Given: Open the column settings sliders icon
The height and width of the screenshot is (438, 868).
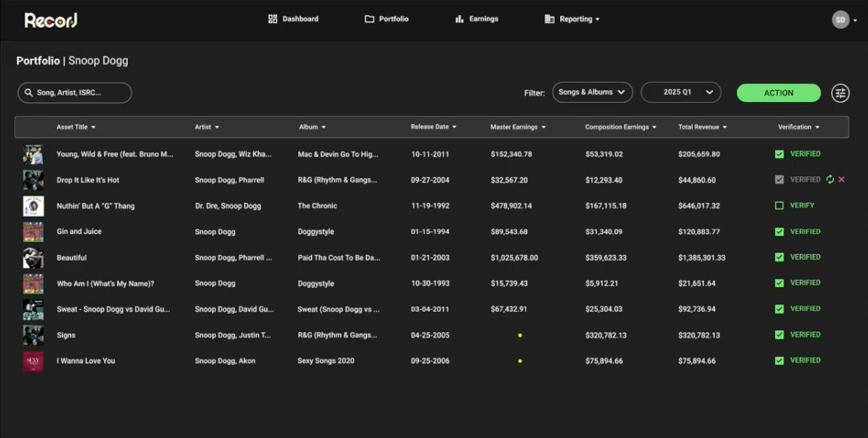Looking at the screenshot, I should coord(841,93).
